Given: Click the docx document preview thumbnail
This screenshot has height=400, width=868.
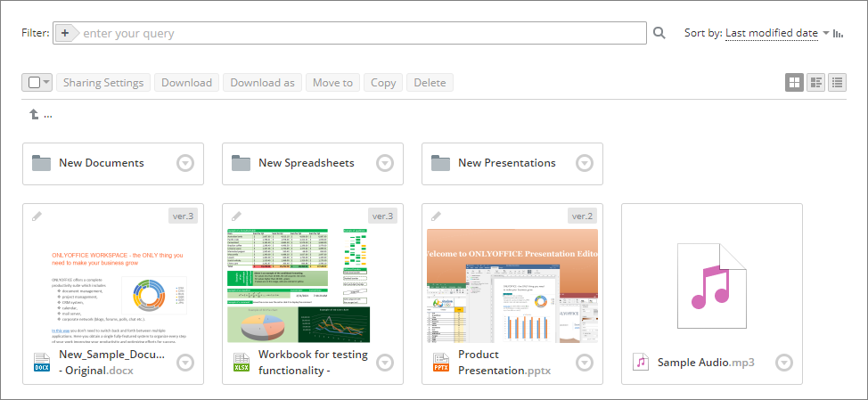Looking at the screenshot, I should [113, 286].
